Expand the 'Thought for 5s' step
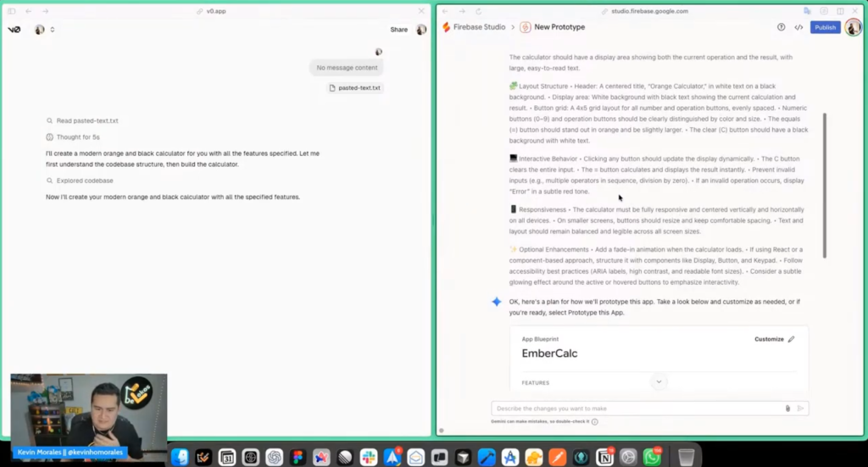868x467 pixels. pyautogui.click(x=78, y=137)
